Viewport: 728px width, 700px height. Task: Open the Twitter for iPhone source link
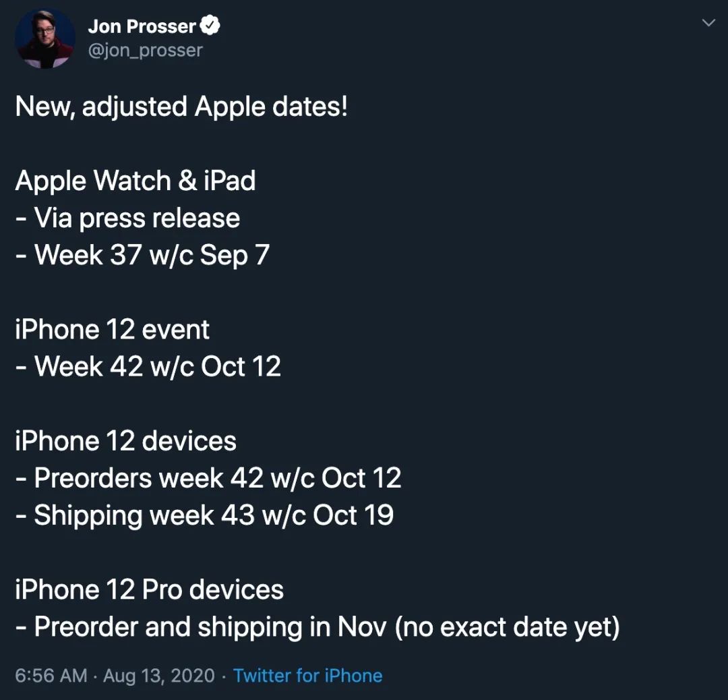tap(308, 675)
